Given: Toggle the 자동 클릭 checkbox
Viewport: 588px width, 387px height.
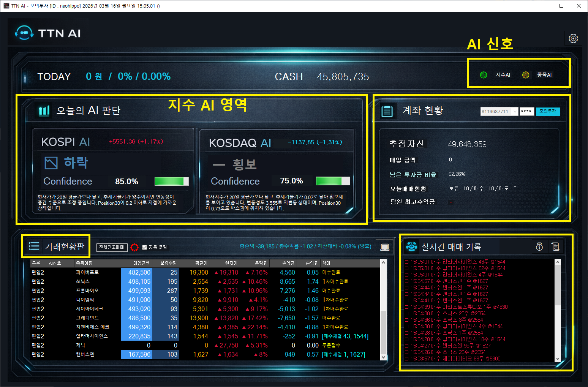Looking at the screenshot, I should [144, 247].
